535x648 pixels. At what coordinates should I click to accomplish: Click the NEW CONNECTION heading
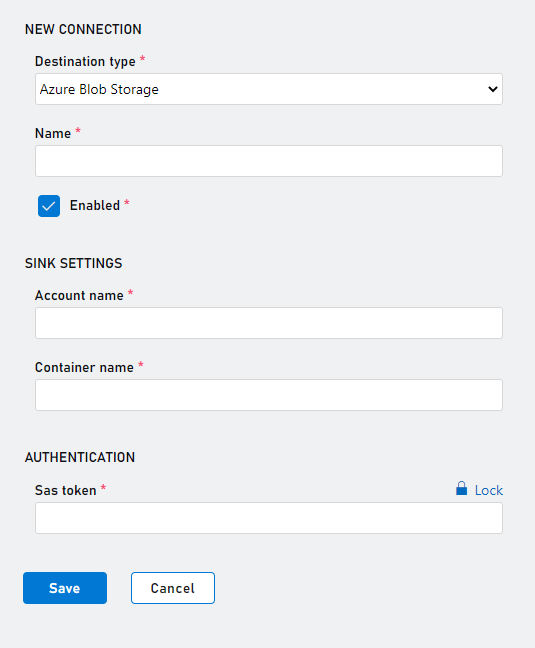(x=83, y=29)
